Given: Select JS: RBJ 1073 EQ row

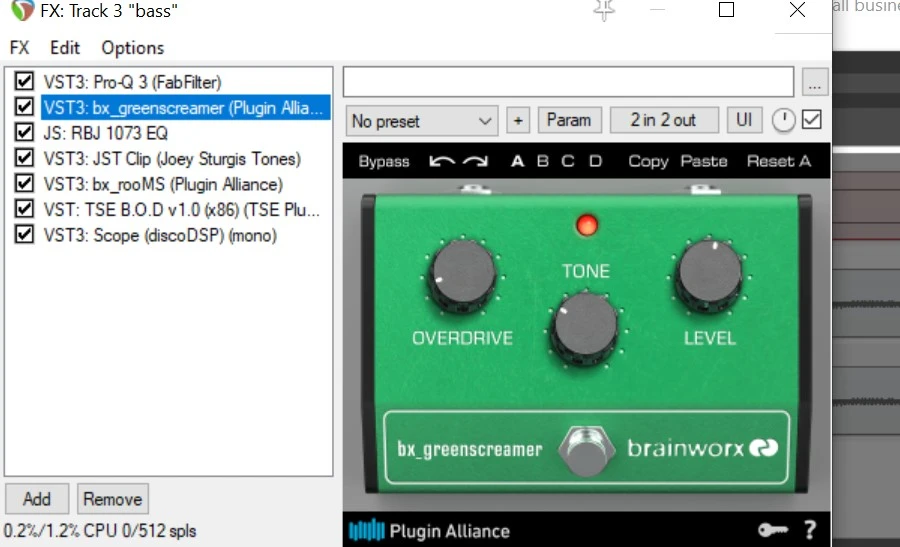Looking at the screenshot, I should pyautogui.click(x=106, y=133).
